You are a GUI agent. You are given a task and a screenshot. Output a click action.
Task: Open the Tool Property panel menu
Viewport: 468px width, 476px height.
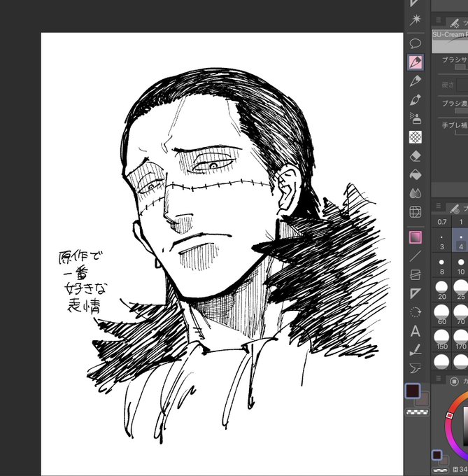coord(439,20)
